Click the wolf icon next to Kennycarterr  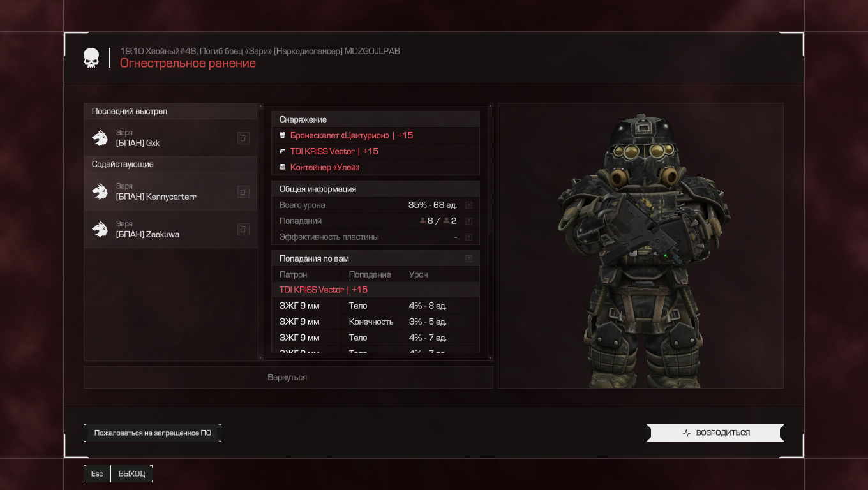(x=100, y=191)
